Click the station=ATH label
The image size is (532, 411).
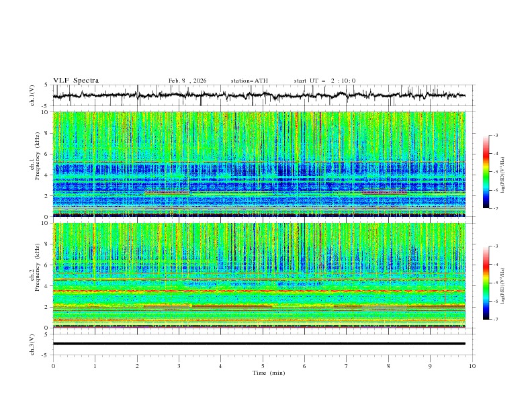(x=249, y=81)
